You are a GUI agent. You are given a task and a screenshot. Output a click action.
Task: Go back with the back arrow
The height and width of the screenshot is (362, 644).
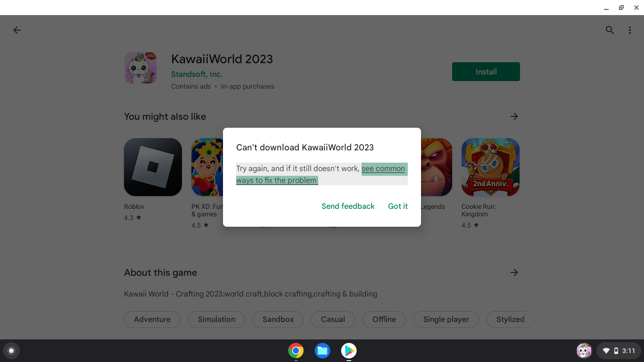(17, 30)
